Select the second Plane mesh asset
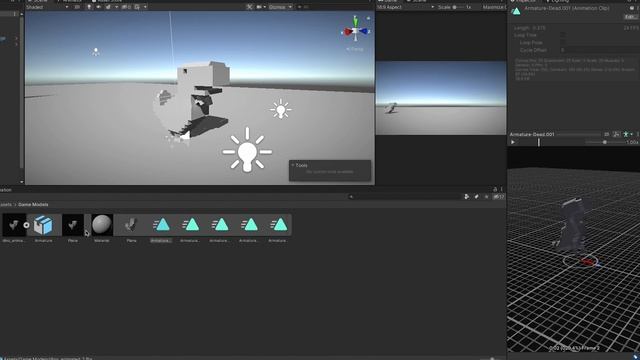The height and width of the screenshot is (360, 640). click(131, 224)
